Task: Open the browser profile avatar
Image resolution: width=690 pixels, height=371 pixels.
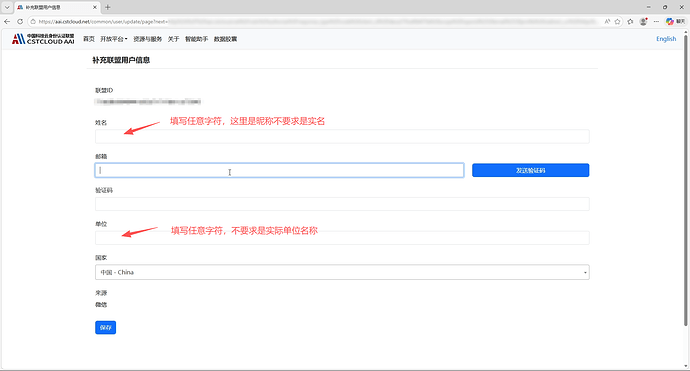Action: click(643, 21)
